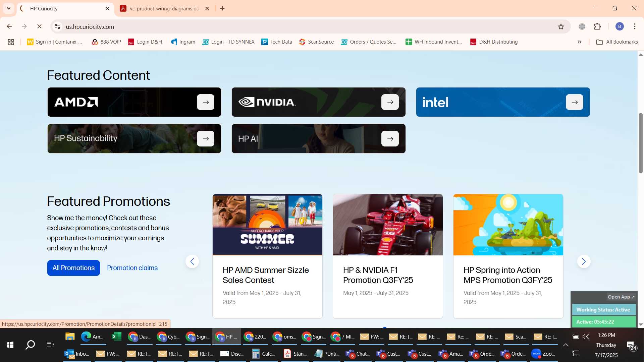Viewport: 644px width, 362px height.
Task: Click the Summer Sizzle promotion image
Action: (x=267, y=225)
